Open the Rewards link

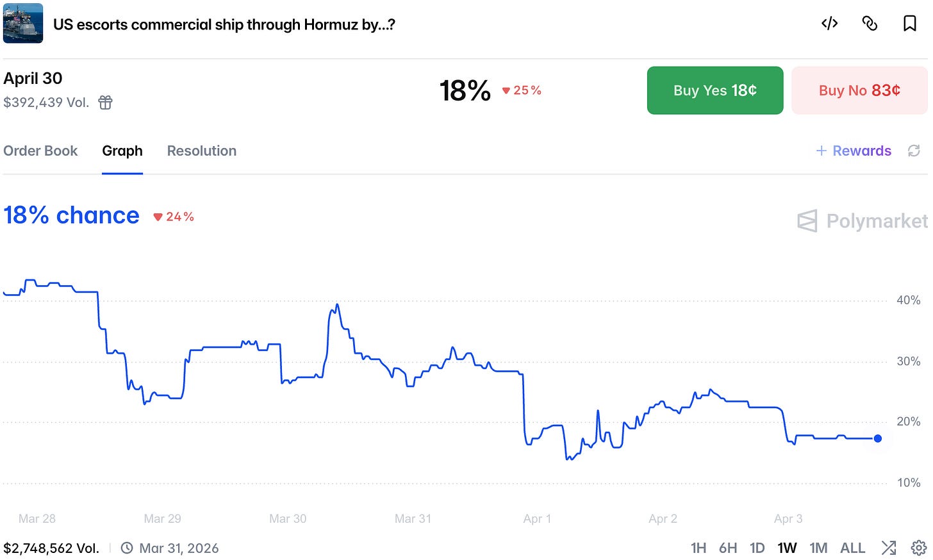pos(854,151)
